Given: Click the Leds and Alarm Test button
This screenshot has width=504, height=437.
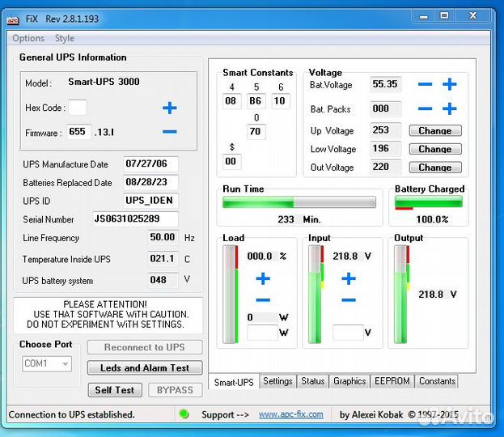Looking at the screenshot, I should point(145,368).
